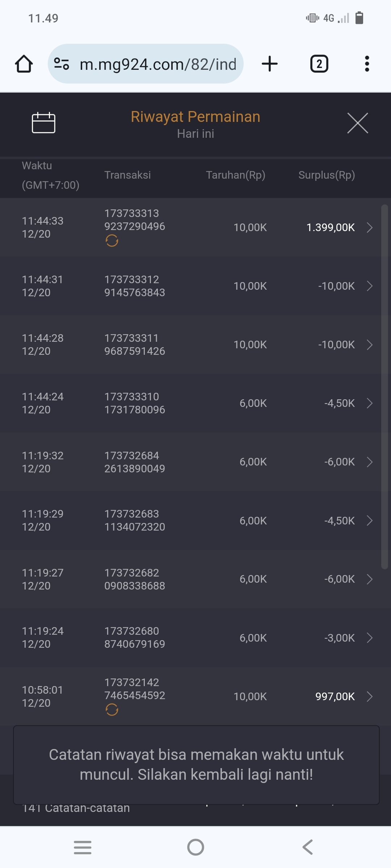Click the m.mg924.com address bar
Screen dimensions: 391x868
click(158, 64)
